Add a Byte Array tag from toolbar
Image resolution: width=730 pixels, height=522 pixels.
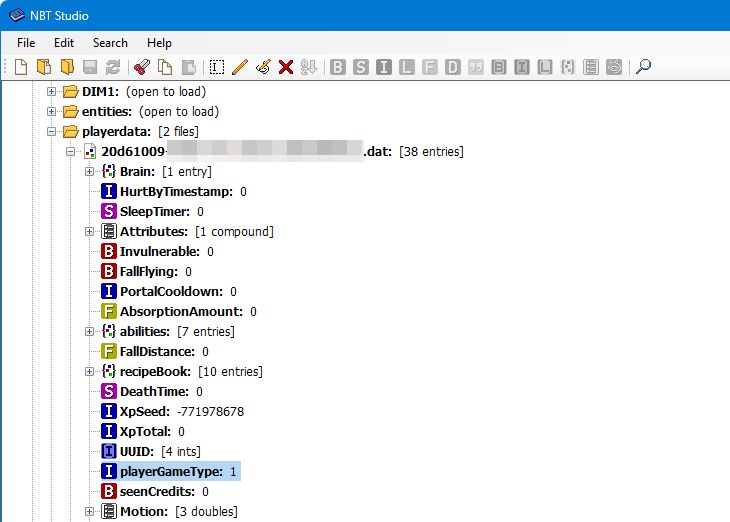[x=499, y=67]
